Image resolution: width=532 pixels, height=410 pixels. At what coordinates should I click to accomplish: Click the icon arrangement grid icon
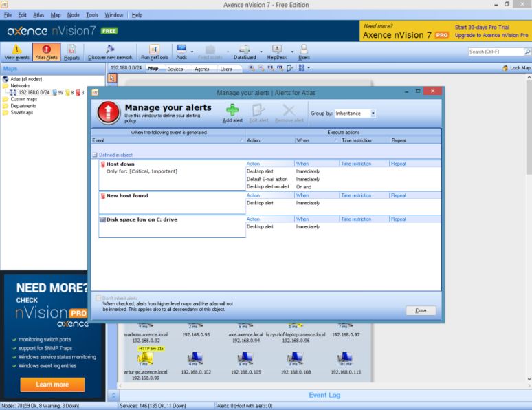pos(301,68)
